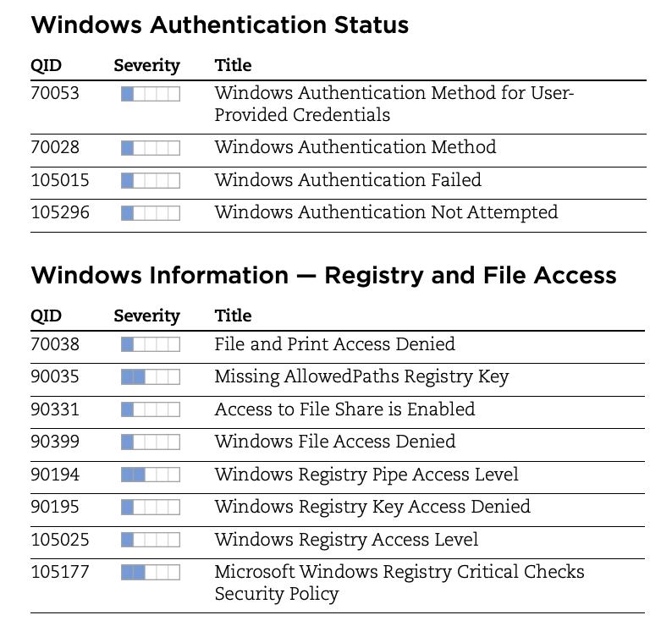Click severity bar for File and Print Access Denied
The width and height of the screenshot is (672, 637).
151,344
